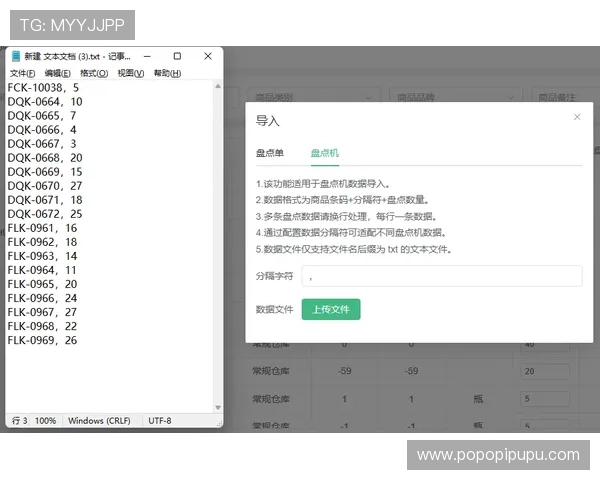This screenshot has width=600, height=480.
Task: Minimize the Notepad window
Action: pyautogui.click(x=147, y=56)
